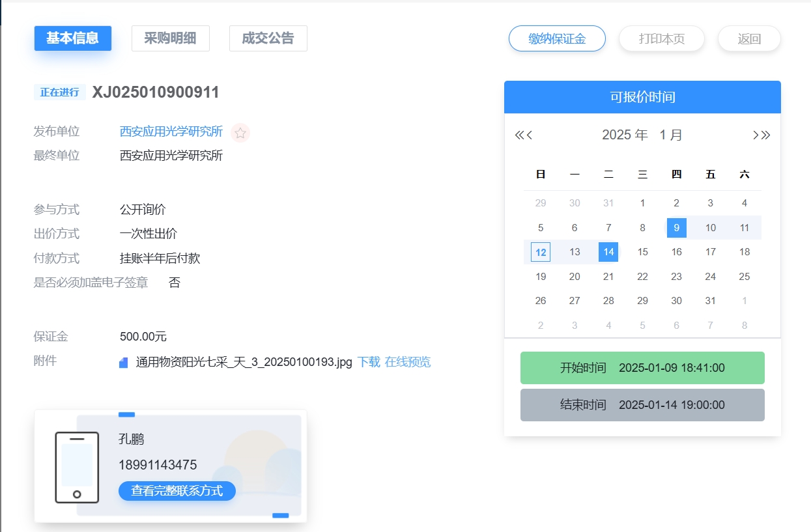This screenshot has width=811, height=532.
Task: Jump to previous year with double left arrow
Action: pyautogui.click(x=520, y=134)
